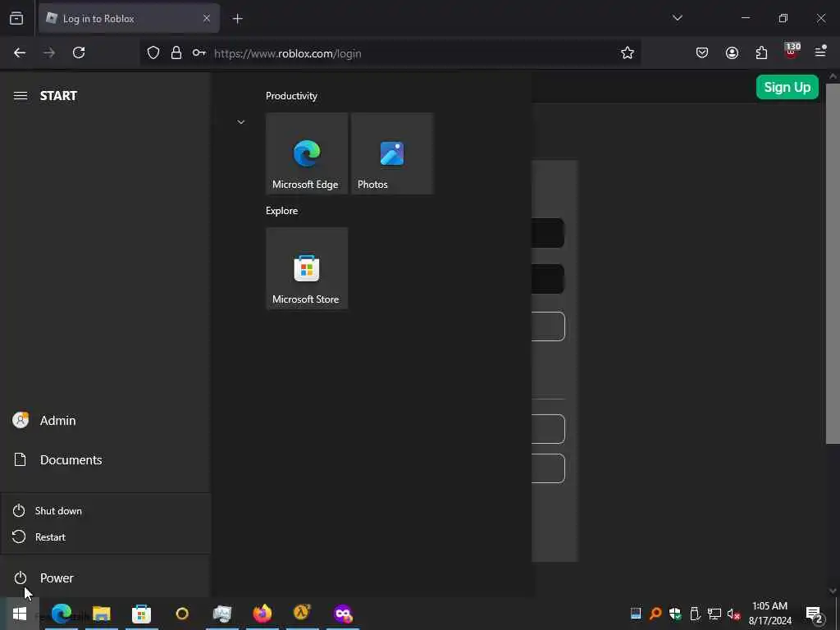This screenshot has height=630, width=840.
Task: Click the scrollbar down arrow
Action: [833, 591]
